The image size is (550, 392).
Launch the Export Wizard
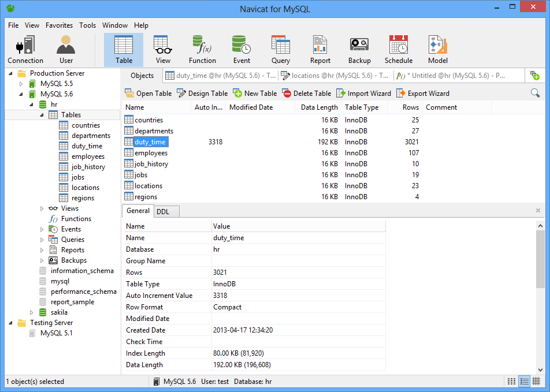423,94
